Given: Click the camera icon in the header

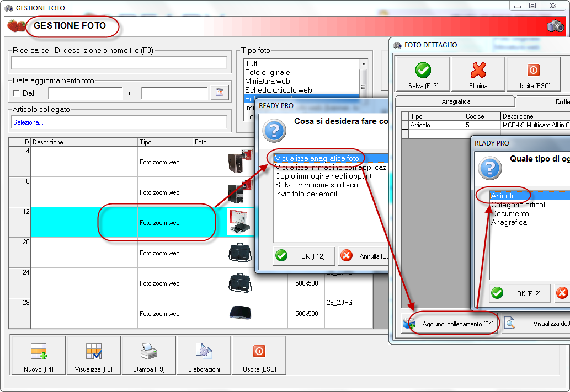Looking at the screenshot, I should [x=556, y=26].
